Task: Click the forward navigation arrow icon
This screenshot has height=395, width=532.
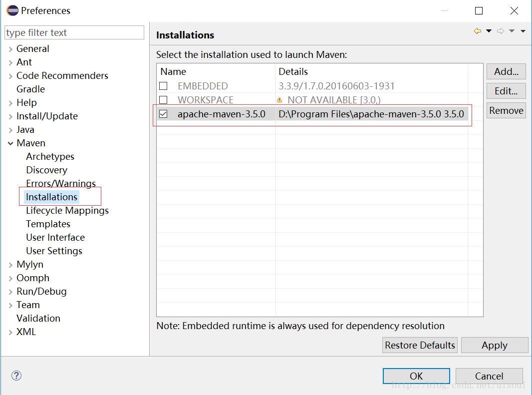Action: point(501,31)
